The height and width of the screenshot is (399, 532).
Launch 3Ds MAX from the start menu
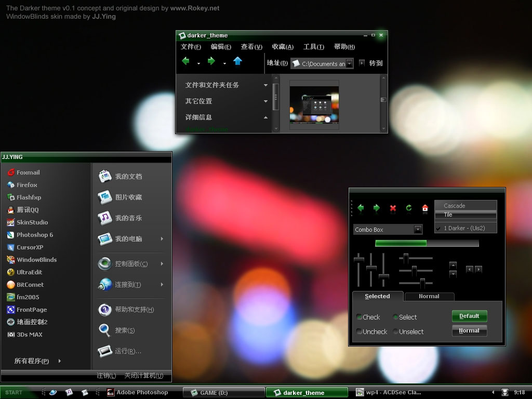pyautogui.click(x=25, y=335)
